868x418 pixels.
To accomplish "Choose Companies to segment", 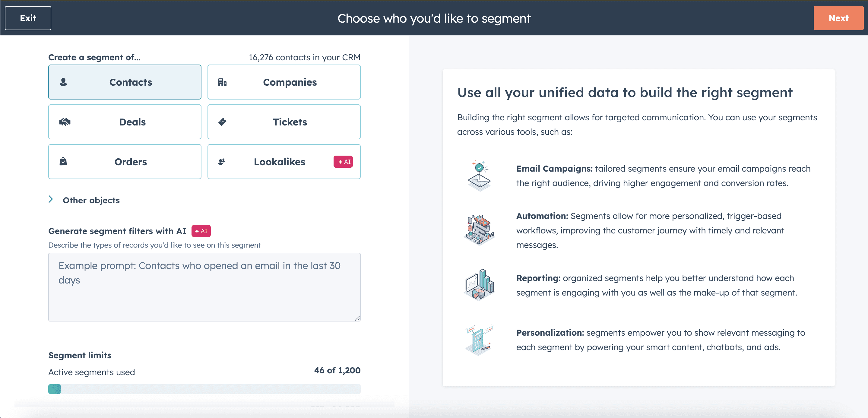I will pos(284,82).
